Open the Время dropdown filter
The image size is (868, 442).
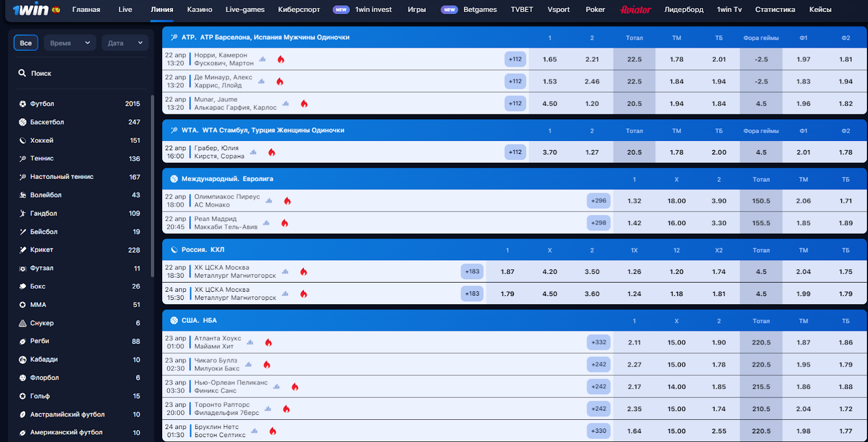click(x=70, y=43)
